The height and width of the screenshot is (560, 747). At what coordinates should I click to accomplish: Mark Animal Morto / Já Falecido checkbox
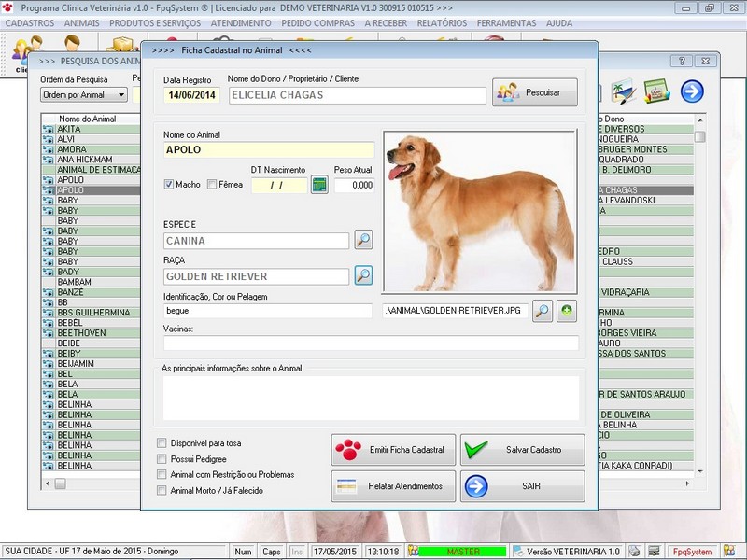click(162, 491)
